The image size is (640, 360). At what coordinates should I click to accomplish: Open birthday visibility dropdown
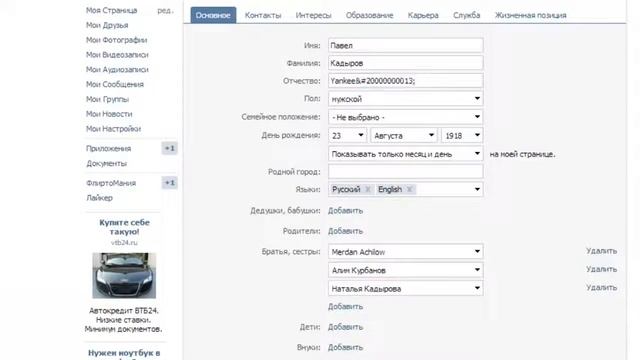click(406, 154)
